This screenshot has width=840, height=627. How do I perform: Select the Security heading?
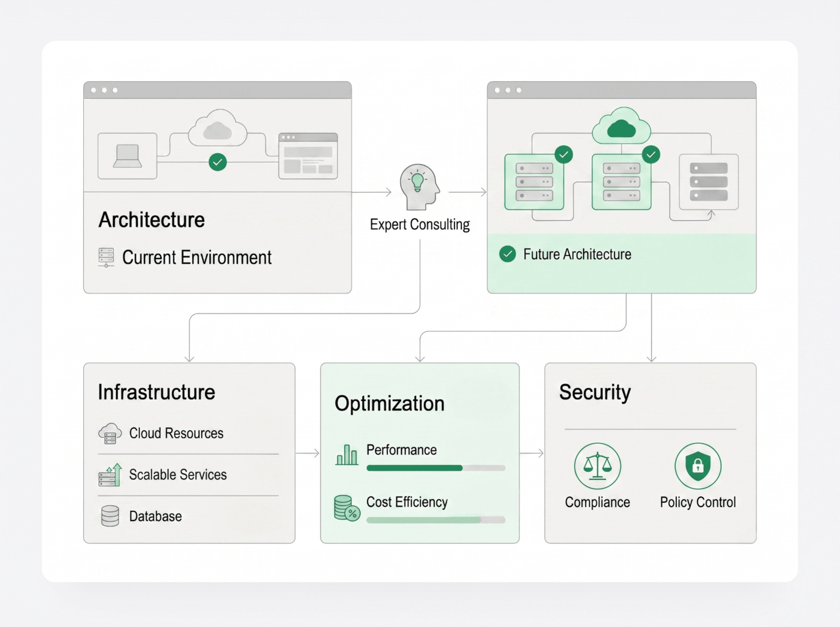tap(595, 393)
